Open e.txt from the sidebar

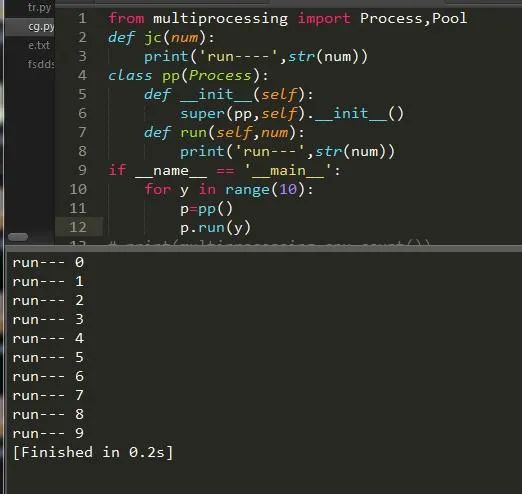(x=39, y=45)
